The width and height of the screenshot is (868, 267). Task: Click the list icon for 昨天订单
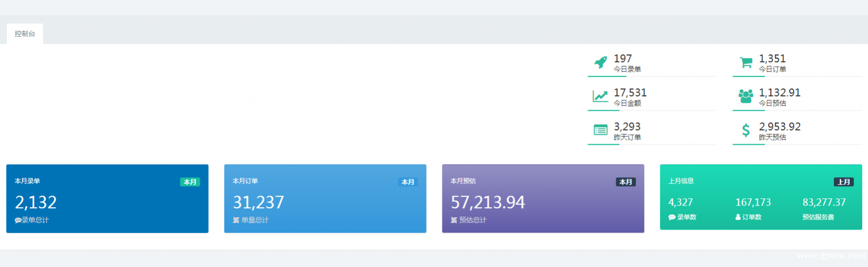click(601, 130)
